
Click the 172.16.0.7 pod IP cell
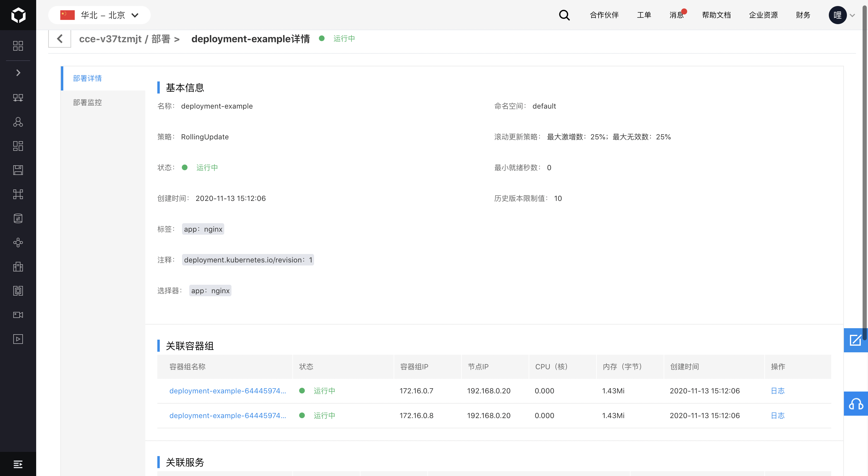(x=417, y=391)
